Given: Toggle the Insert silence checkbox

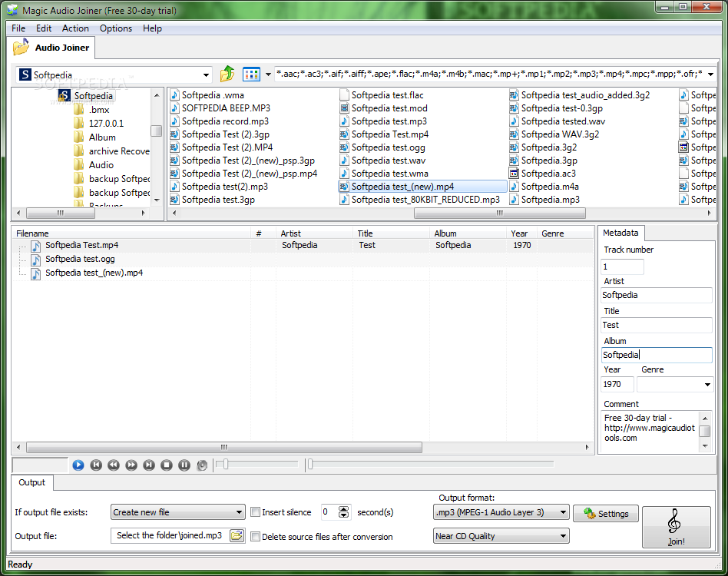Looking at the screenshot, I should point(256,512).
